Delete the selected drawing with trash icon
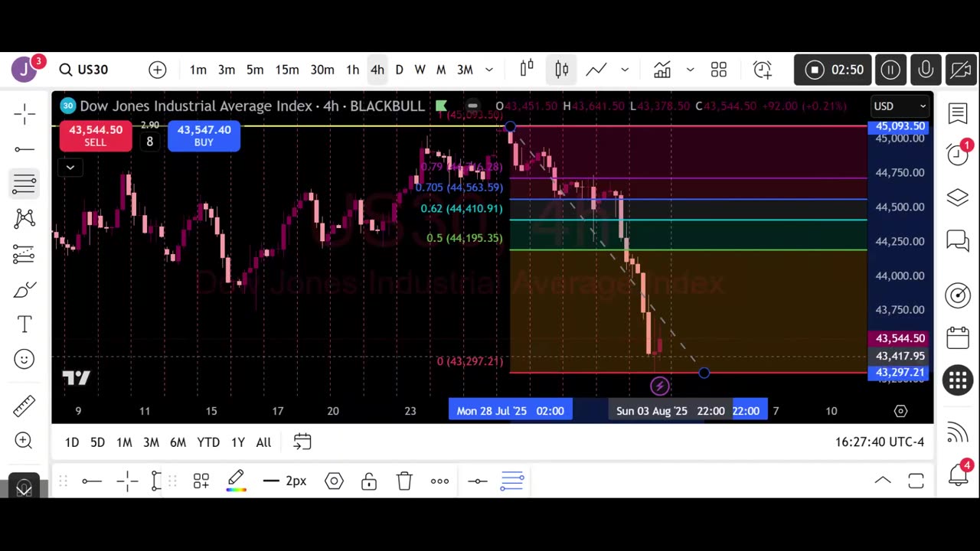 [404, 481]
